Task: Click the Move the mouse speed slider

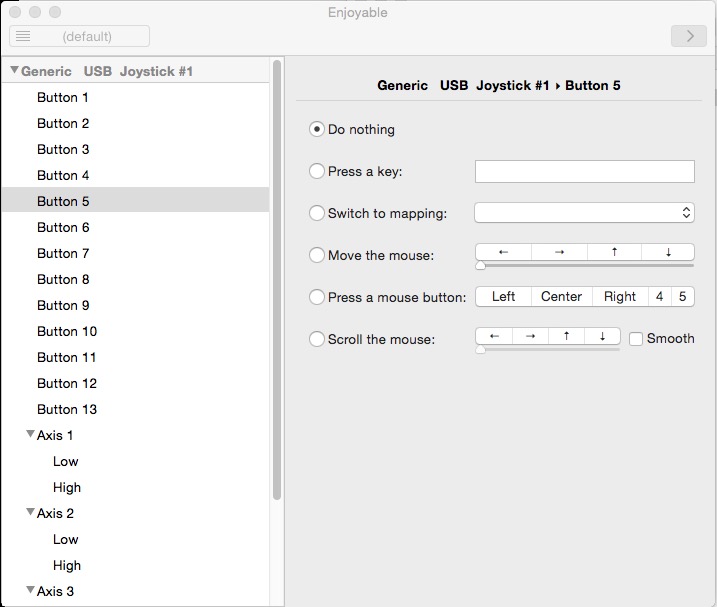Action: click(x=584, y=265)
